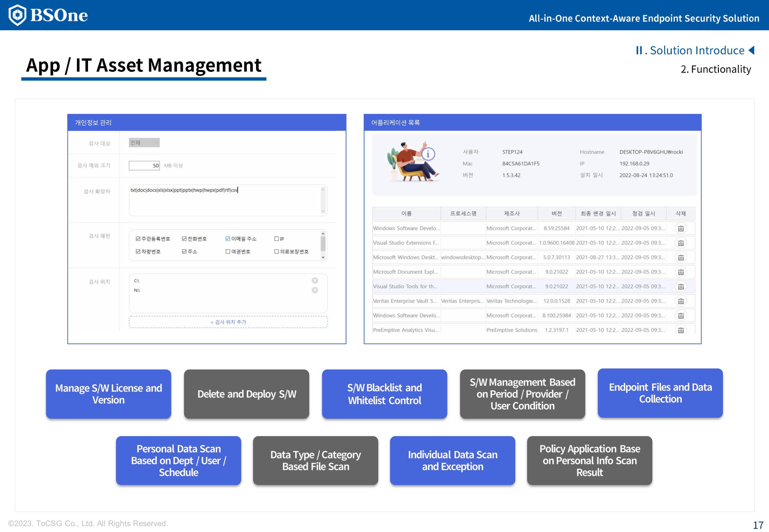Viewport: 769px width, 532px height.
Task: Click trash icon for PreEmptive Analytics row
Action: click(681, 330)
